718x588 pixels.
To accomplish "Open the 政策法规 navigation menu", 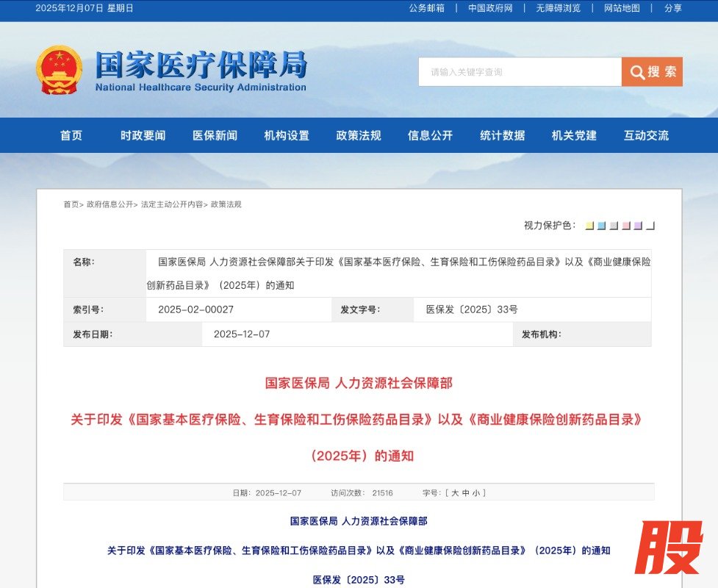I will click(x=359, y=136).
